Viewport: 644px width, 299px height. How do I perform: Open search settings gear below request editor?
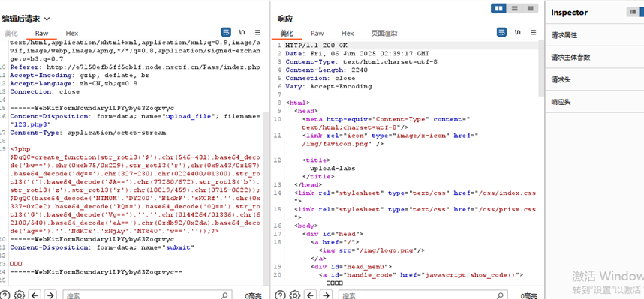pyautogui.click(x=19, y=295)
